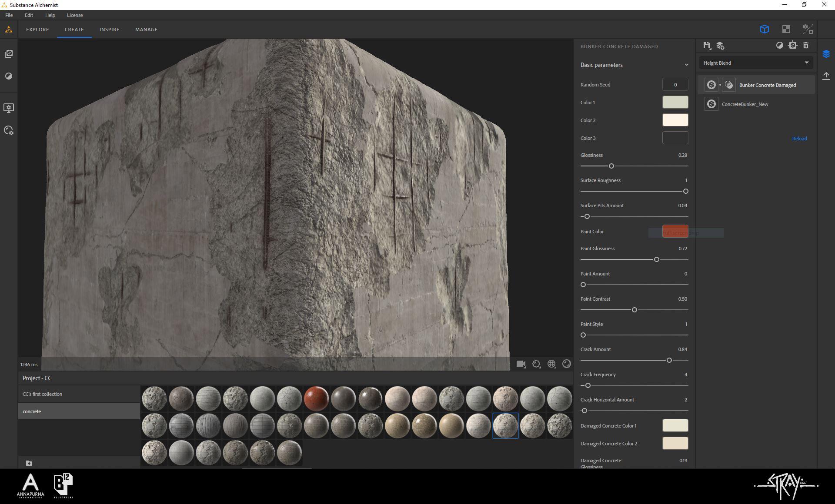Open the add-folder icon below collections

tap(29, 463)
